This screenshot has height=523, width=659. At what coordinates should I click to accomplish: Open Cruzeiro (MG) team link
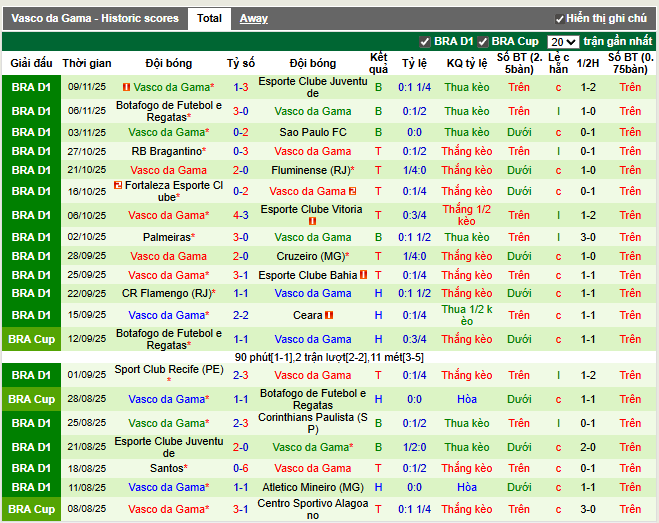311,256
